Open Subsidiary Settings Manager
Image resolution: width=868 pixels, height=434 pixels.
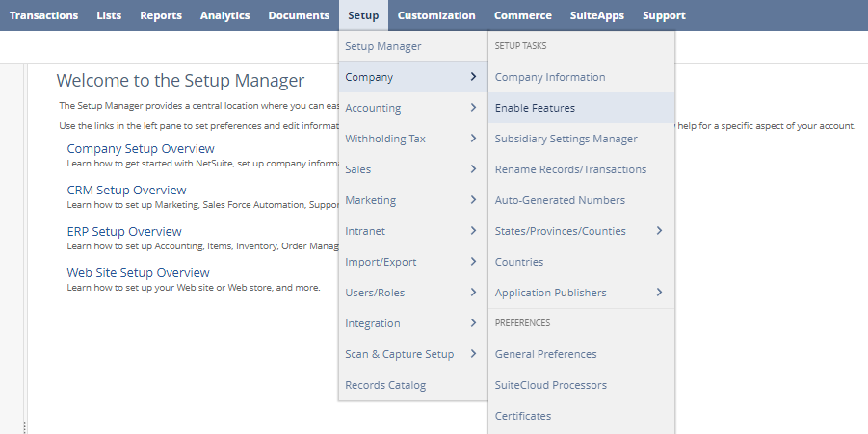coord(581,139)
